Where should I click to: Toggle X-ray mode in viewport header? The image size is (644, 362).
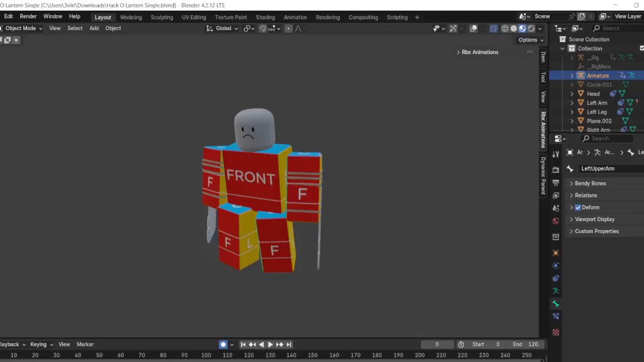(x=494, y=28)
